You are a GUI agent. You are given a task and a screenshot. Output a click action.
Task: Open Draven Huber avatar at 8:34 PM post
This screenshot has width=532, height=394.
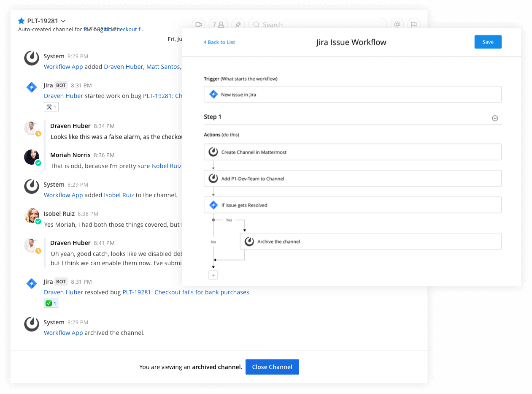click(x=32, y=128)
